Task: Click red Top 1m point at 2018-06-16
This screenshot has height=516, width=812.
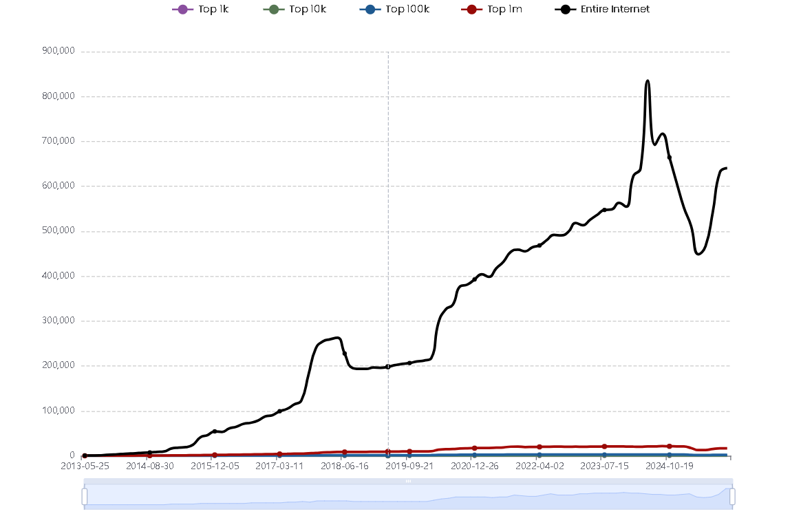Action: tap(345, 452)
